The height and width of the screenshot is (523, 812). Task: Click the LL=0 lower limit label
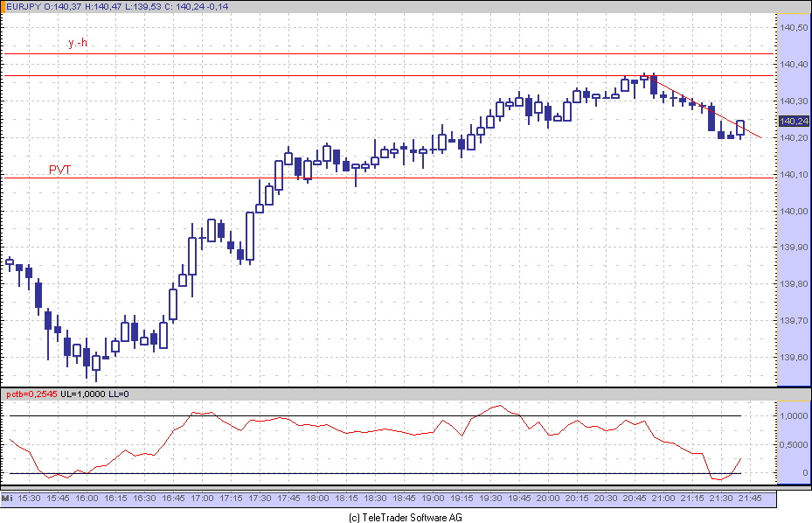click(x=119, y=394)
